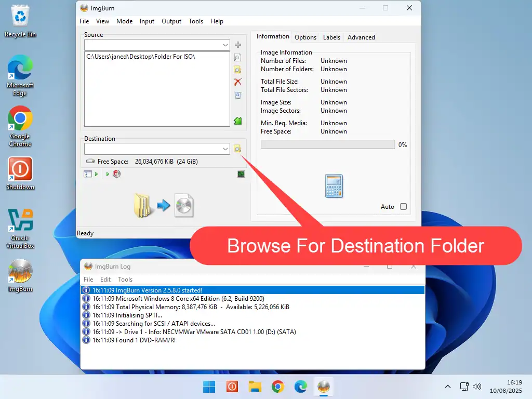Select log line 'Initialising SPTI...'

point(253,315)
